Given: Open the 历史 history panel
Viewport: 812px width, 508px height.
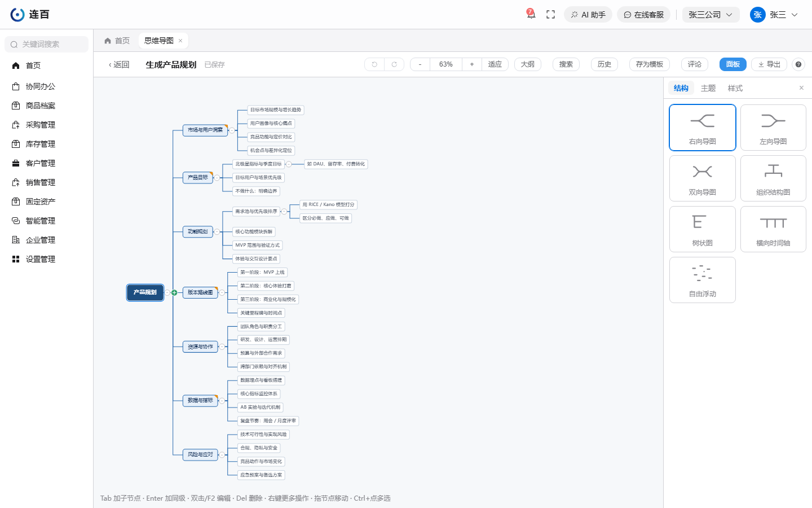Looking at the screenshot, I should 604,64.
